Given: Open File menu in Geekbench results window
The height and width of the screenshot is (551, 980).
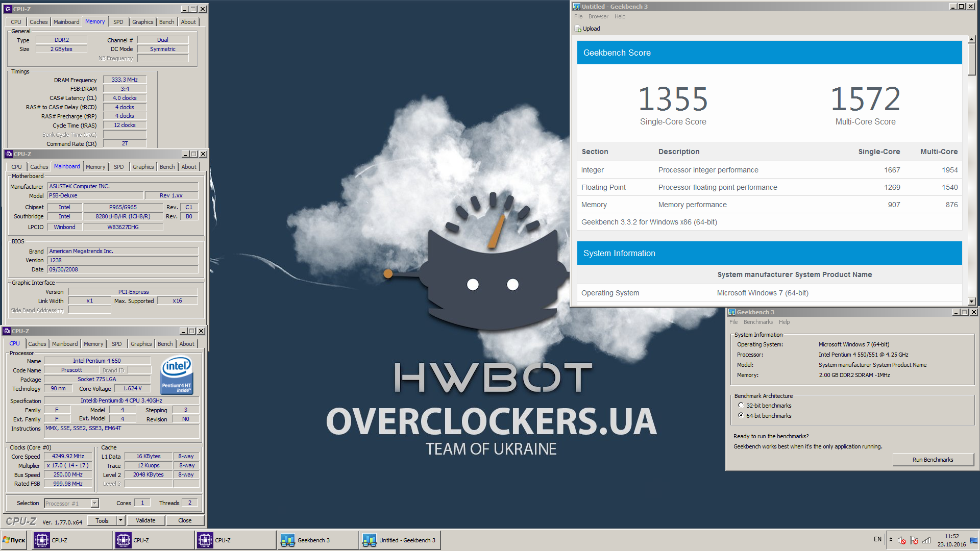Looking at the screenshot, I should (x=578, y=16).
